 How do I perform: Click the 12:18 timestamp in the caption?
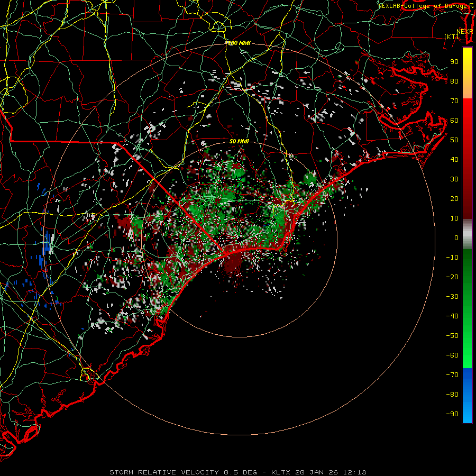pos(355,472)
